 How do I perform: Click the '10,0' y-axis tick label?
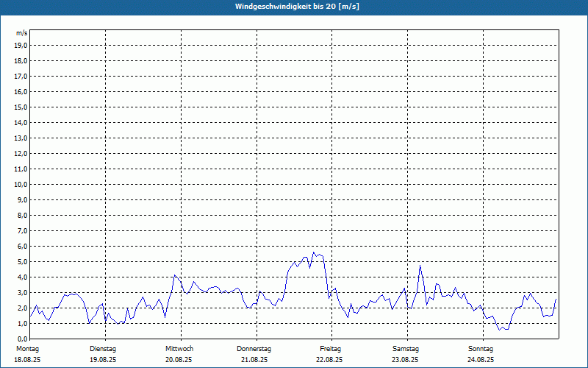click(x=21, y=184)
